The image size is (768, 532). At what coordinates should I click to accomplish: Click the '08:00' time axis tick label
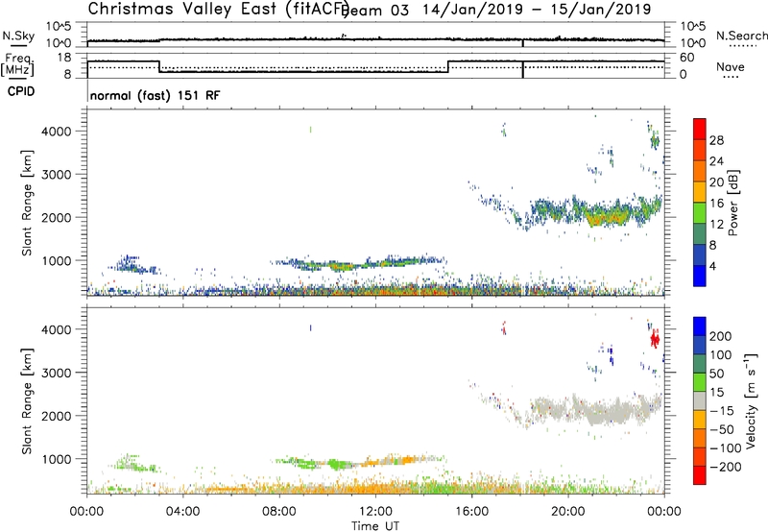(279, 512)
